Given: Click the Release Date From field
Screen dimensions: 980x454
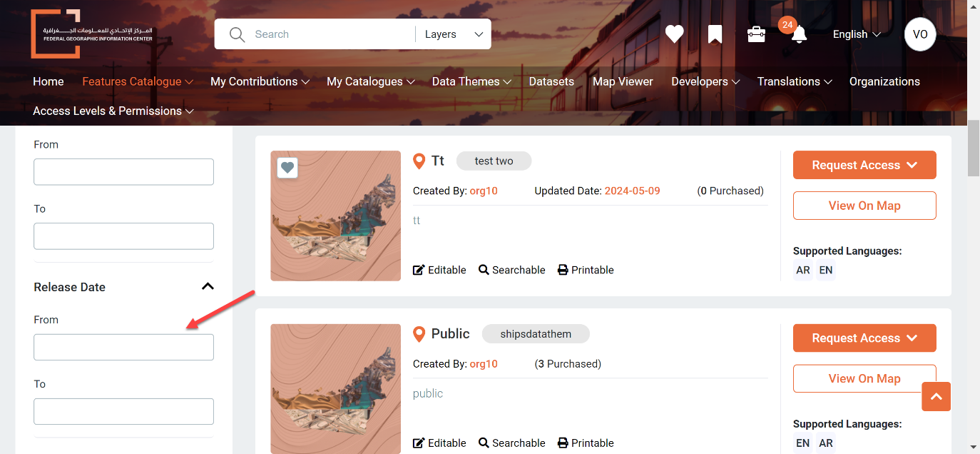Looking at the screenshot, I should (123, 347).
